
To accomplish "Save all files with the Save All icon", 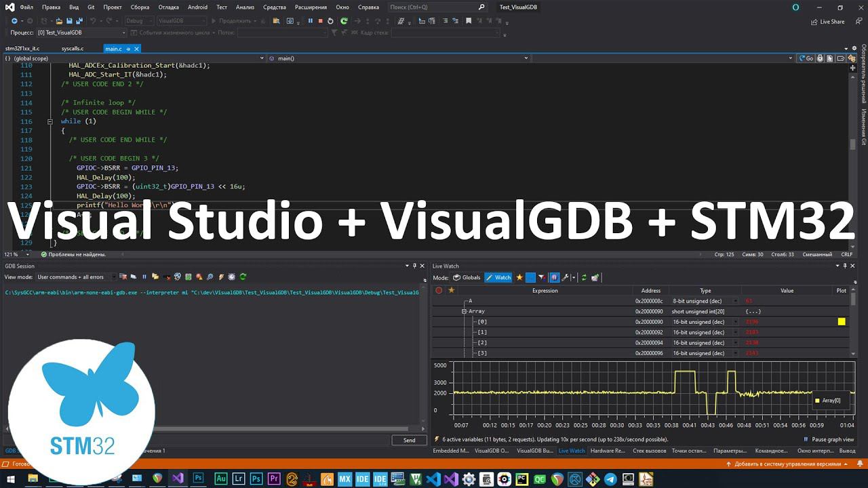I will (x=79, y=21).
